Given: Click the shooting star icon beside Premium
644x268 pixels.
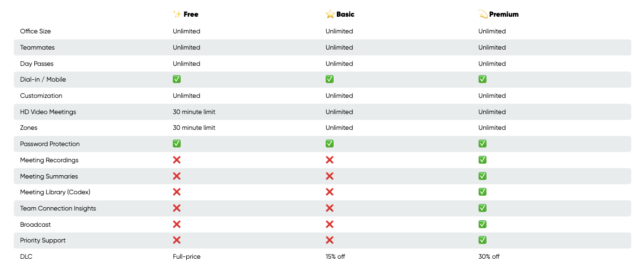Looking at the screenshot, I should tap(483, 14).
